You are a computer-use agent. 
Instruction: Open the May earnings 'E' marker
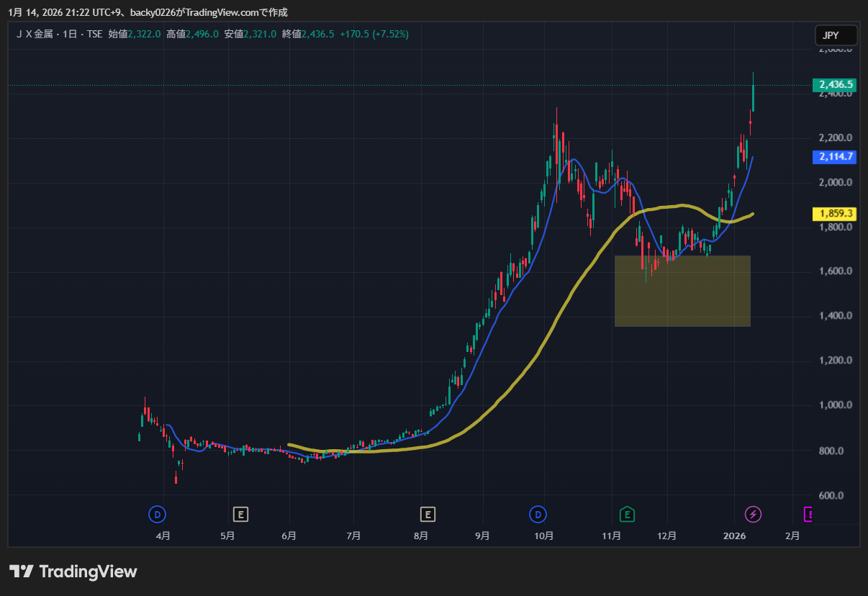pos(240,514)
